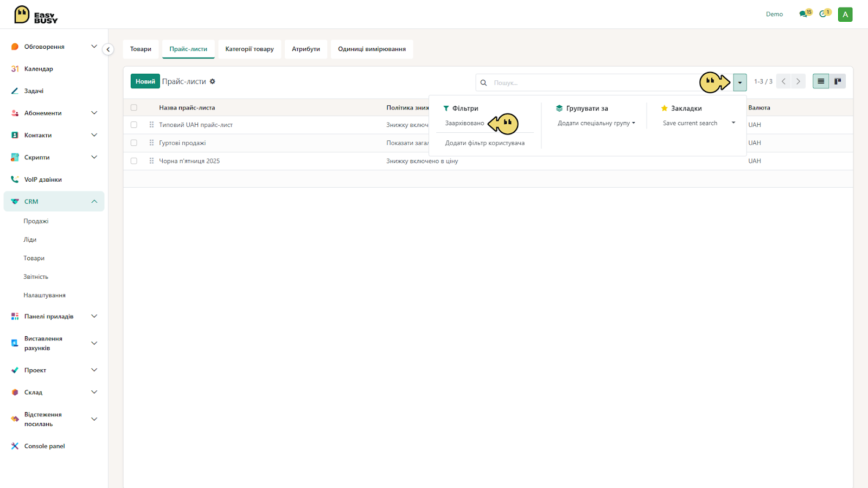Switch to list view icon
The height and width of the screenshot is (488, 868).
[821, 81]
